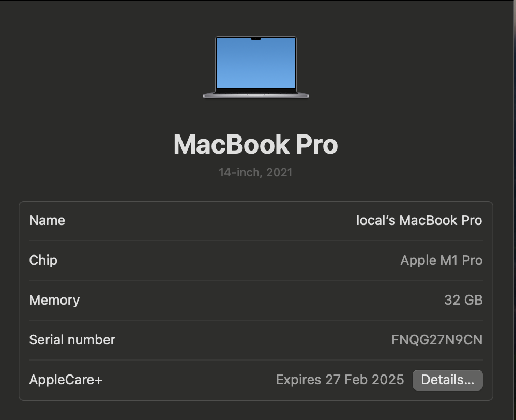Select the serial number FNQG27N9CN

(437, 340)
